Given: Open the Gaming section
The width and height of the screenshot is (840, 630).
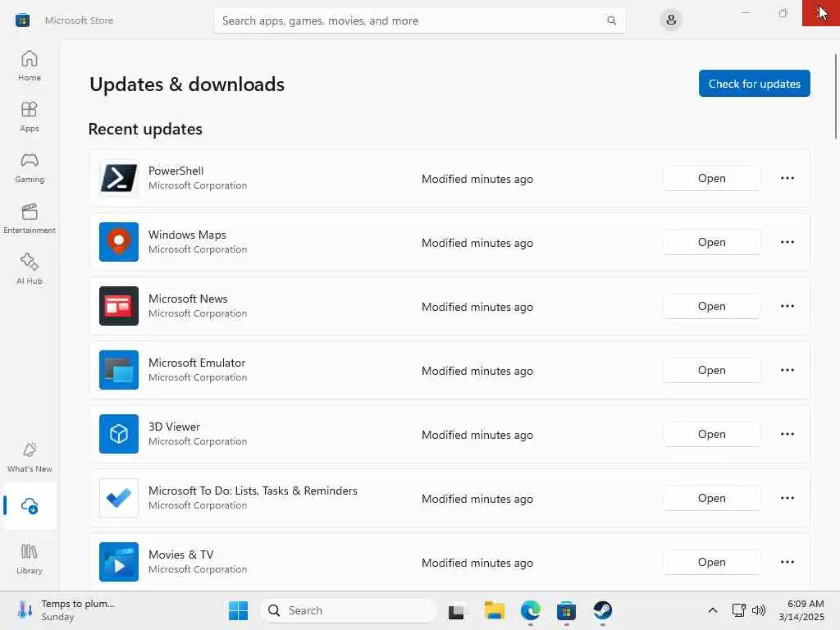Looking at the screenshot, I should coord(30,167).
